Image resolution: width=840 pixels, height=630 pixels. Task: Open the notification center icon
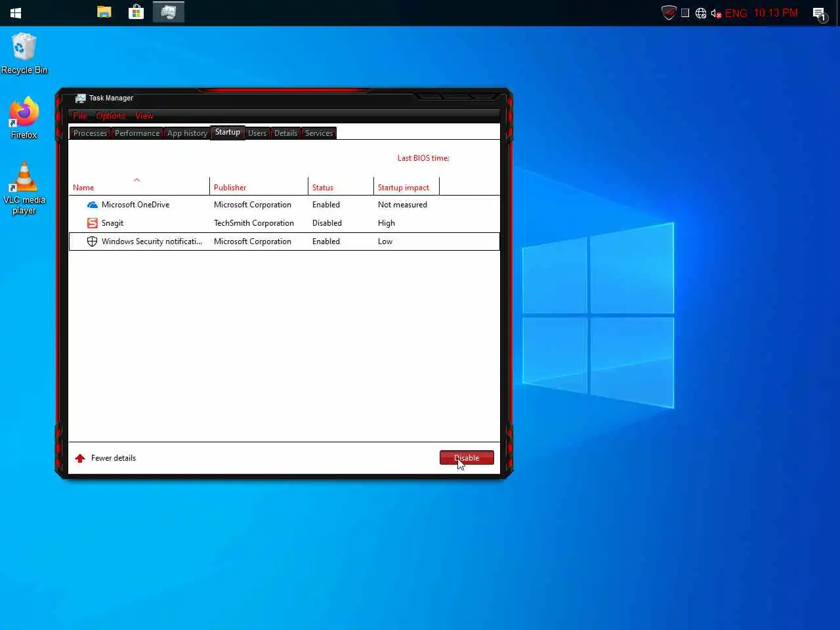click(819, 14)
